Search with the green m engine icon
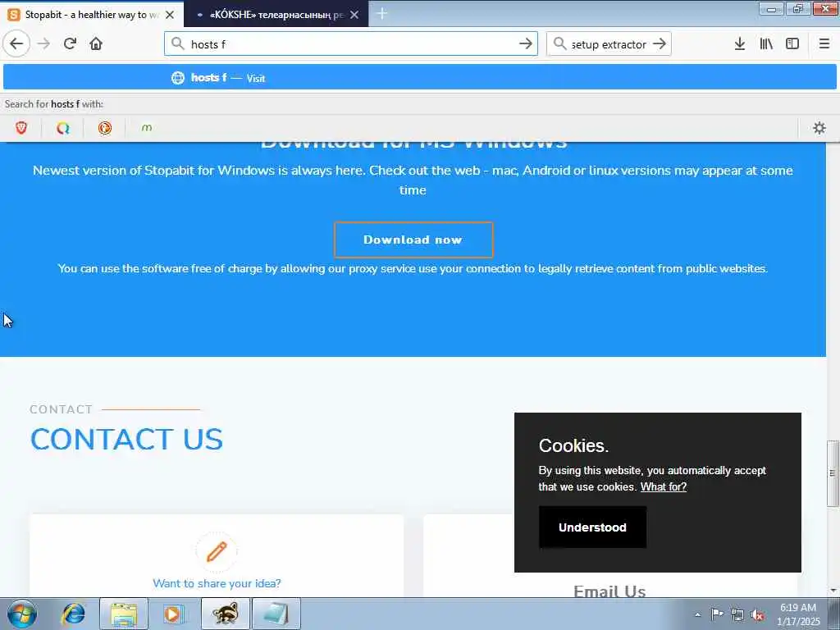Viewport: 840px width, 630px height. pos(147,128)
